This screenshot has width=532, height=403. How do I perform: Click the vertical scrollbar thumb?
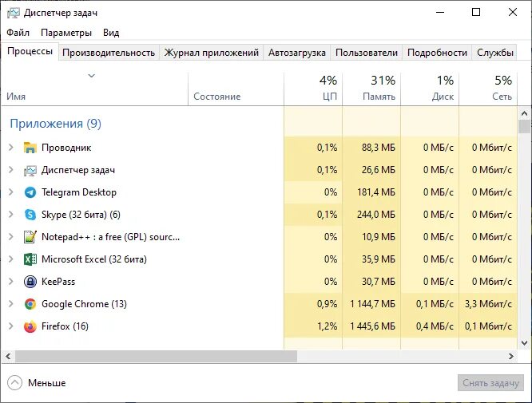click(x=524, y=126)
